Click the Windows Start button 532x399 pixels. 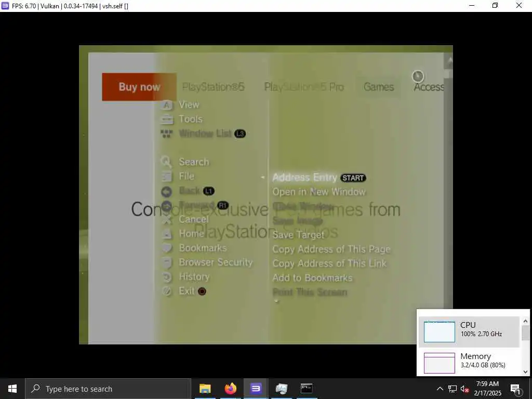tap(12, 389)
